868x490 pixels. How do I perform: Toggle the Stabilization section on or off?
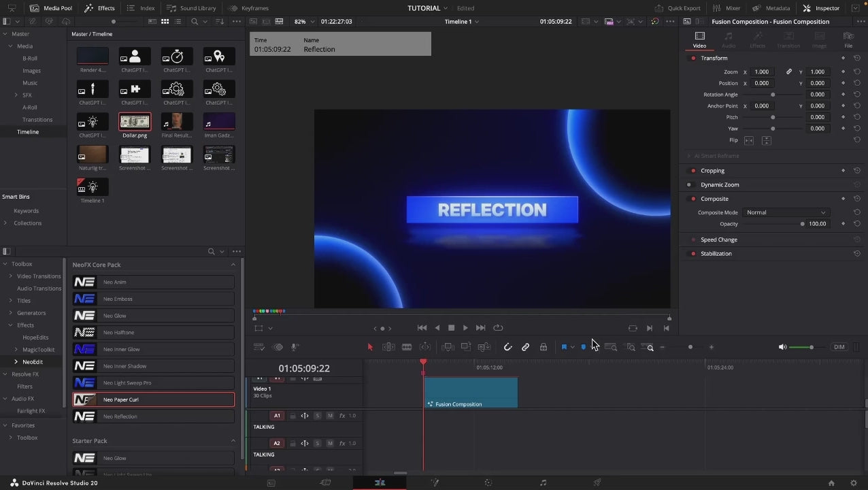[693, 254]
